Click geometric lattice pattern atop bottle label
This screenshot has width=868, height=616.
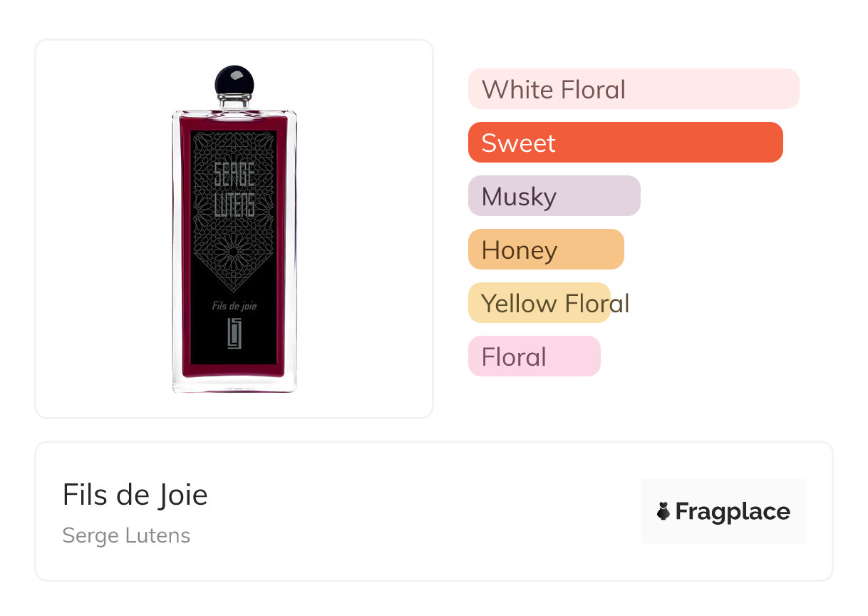[234, 145]
